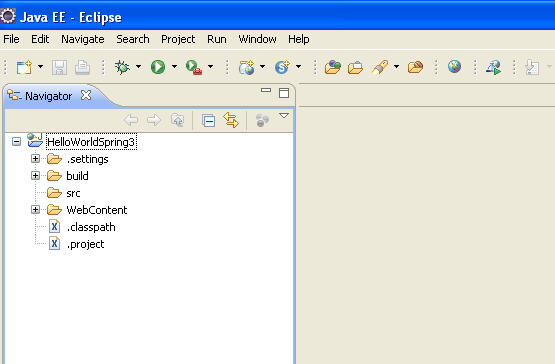Select the Navigator view tab

pos(48,96)
